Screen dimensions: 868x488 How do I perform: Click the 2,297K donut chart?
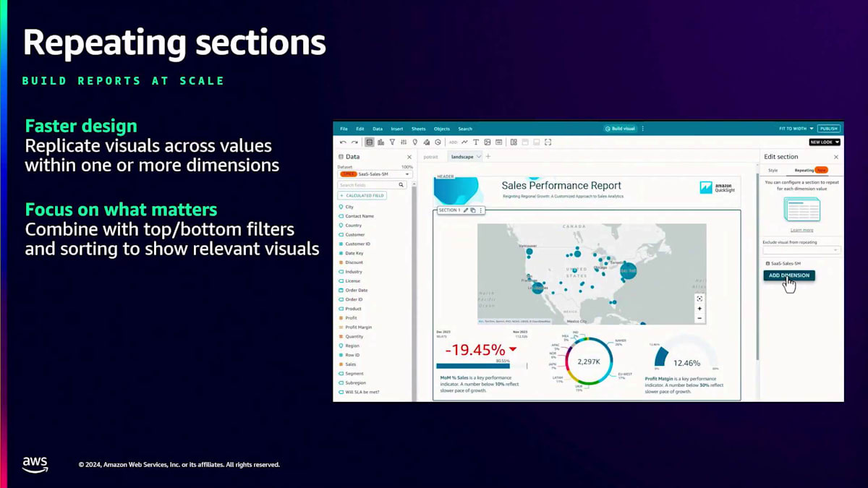tap(589, 361)
